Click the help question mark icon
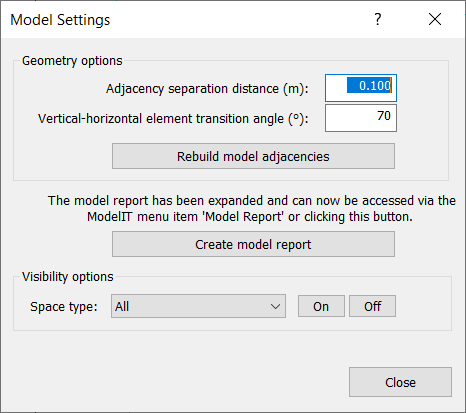Screen dimensions: 466x413 (x=377, y=19)
